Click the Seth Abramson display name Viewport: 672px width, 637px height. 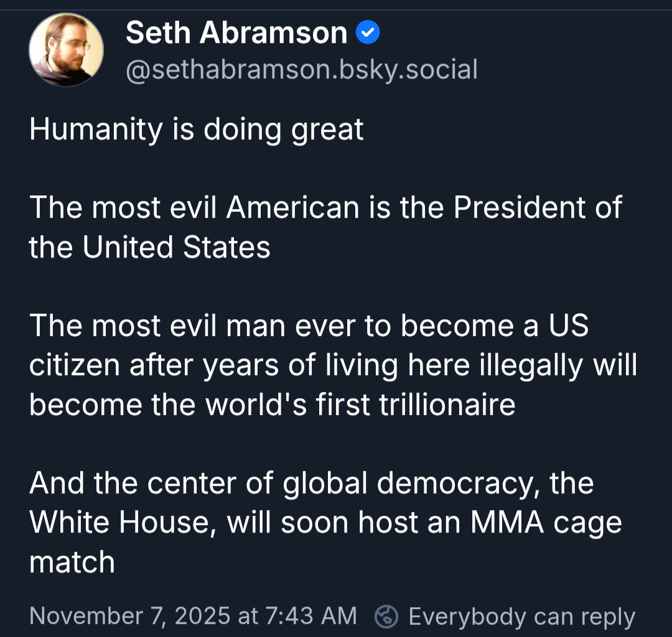coord(235,32)
